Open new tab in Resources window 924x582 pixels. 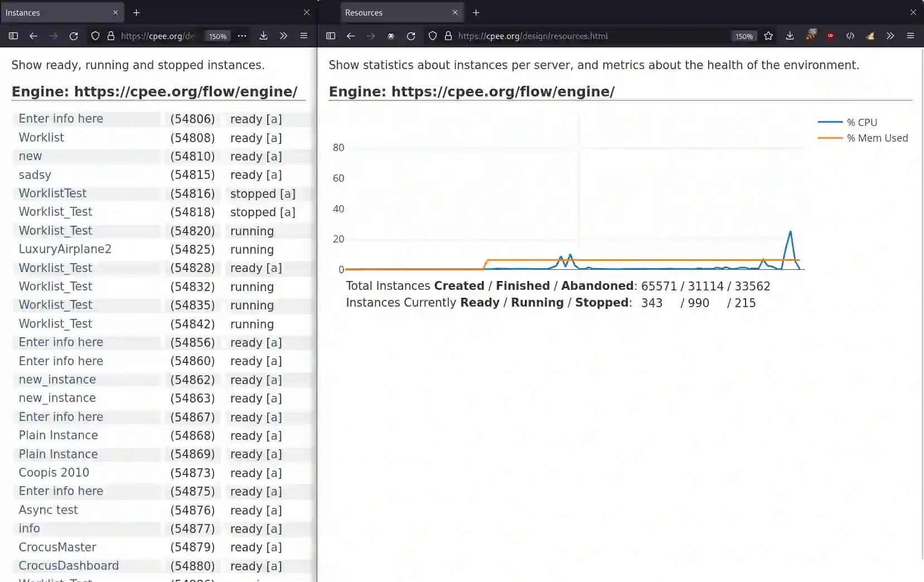coord(476,12)
